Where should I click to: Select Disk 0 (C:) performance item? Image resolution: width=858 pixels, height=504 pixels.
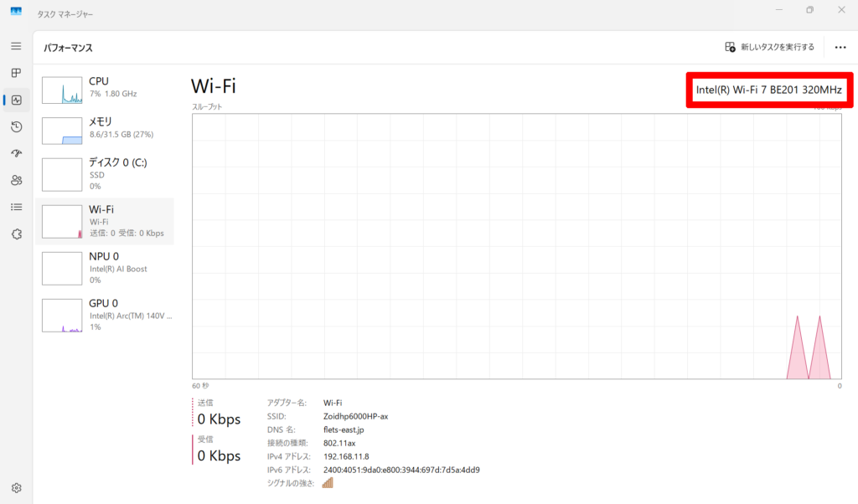point(107,174)
